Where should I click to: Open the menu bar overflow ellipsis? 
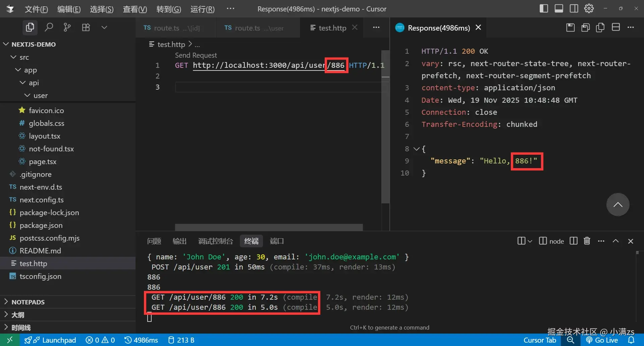(x=230, y=8)
